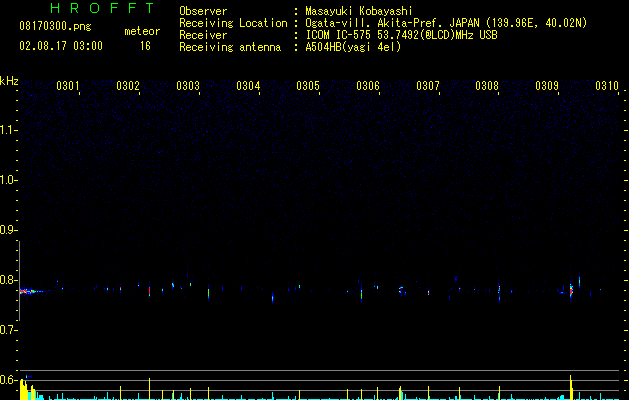Click the HROFFT title text
Viewport: 629px width, 400px height.
103,8
